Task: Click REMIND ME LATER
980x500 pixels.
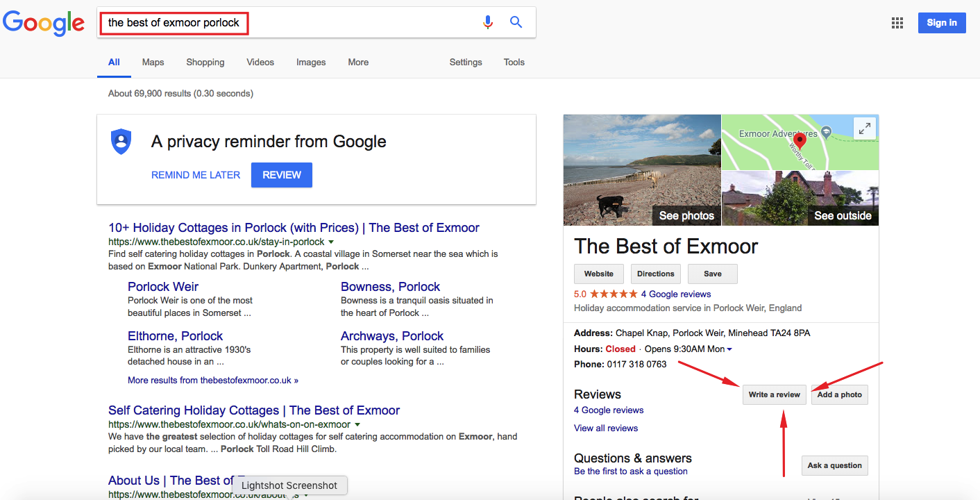Action: [x=196, y=175]
